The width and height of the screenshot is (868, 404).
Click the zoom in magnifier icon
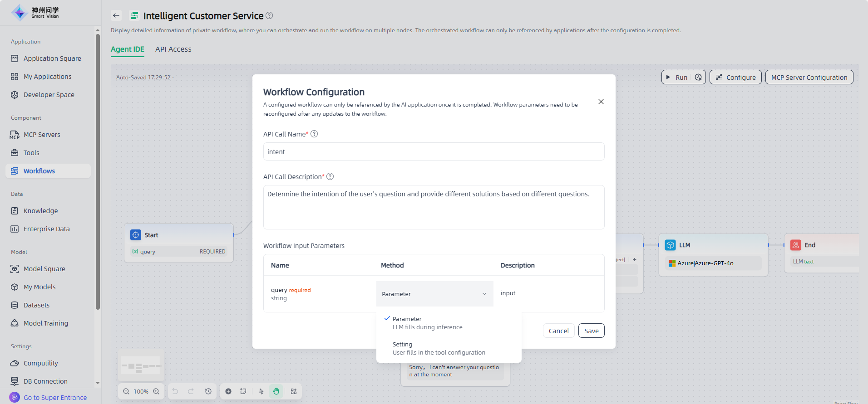tap(156, 391)
